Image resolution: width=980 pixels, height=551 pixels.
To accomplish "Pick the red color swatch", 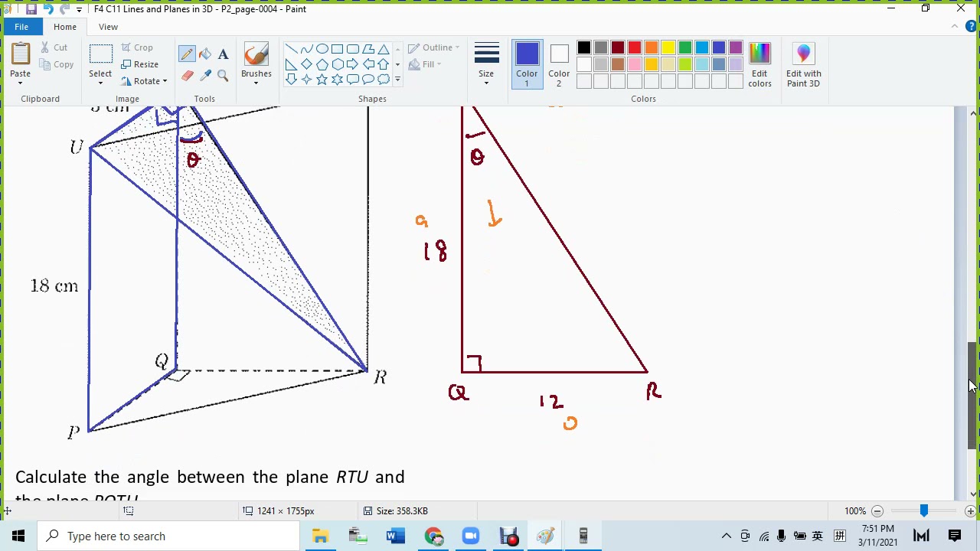I will 635,48.
